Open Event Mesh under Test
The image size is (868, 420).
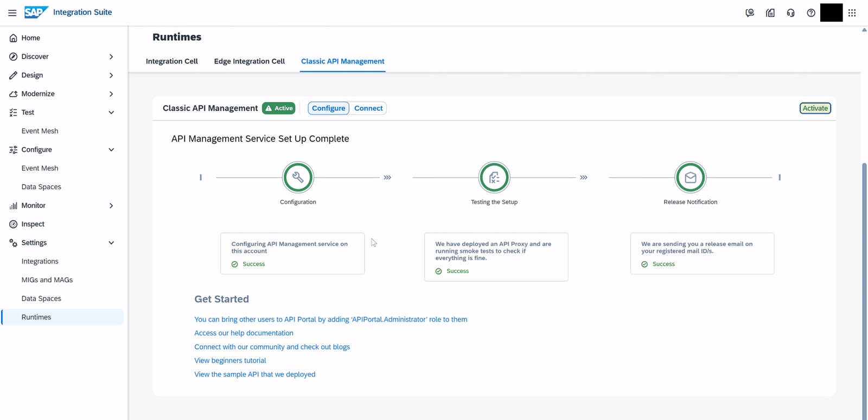40,131
